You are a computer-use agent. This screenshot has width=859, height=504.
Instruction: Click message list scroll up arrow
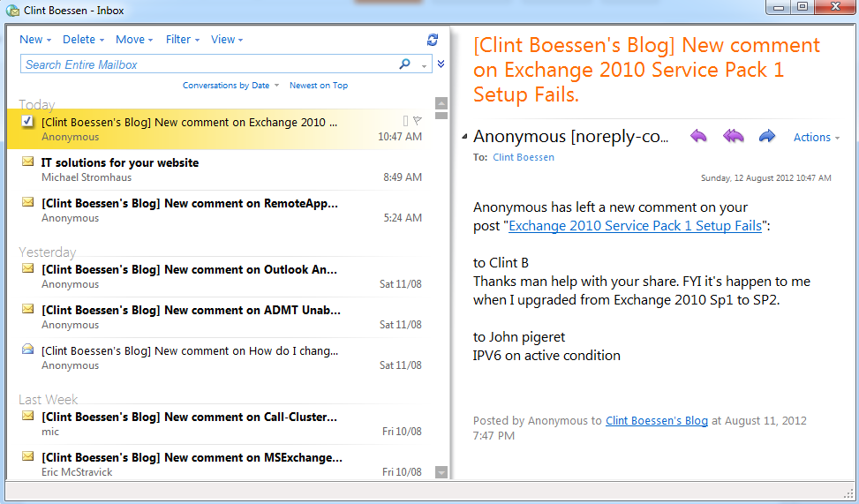tap(441, 103)
